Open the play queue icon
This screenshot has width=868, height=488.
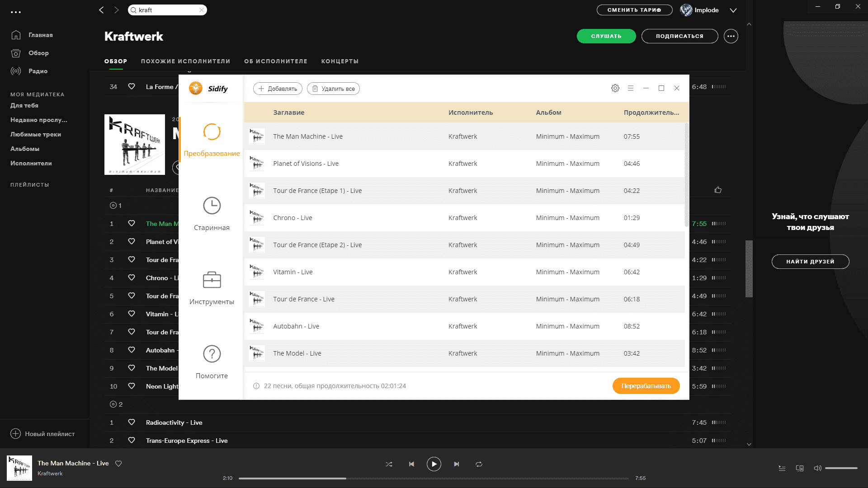(782, 468)
